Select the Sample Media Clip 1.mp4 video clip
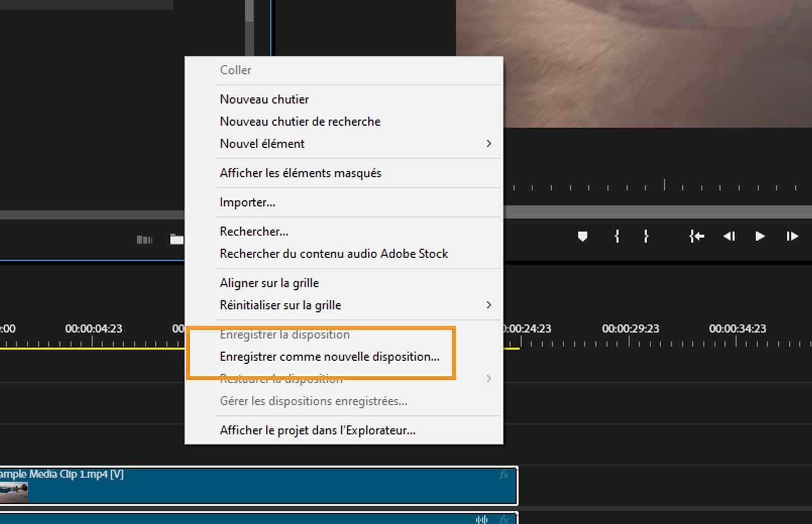This screenshot has height=524, width=812. 254,487
